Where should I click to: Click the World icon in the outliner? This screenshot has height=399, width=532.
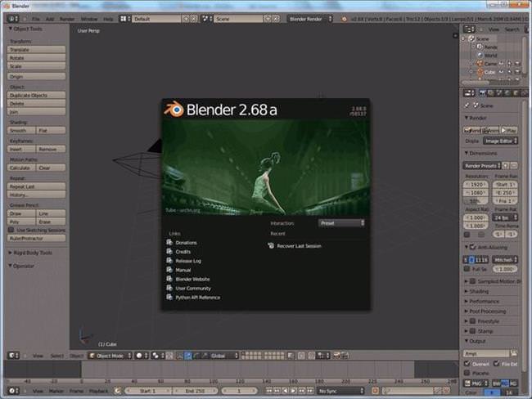click(480, 55)
